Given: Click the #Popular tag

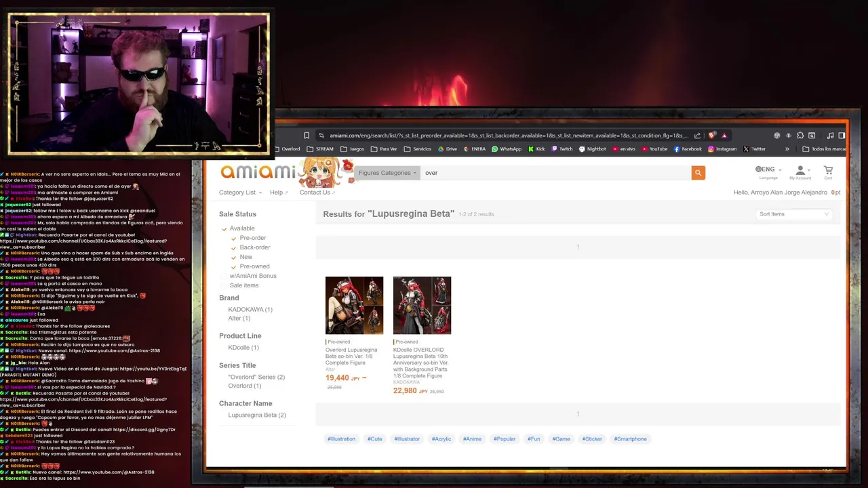Looking at the screenshot, I should (x=505, y=439).
